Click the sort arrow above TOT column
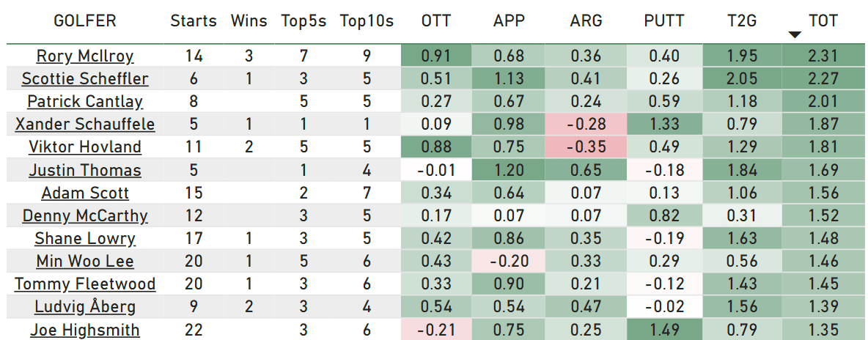Screen dimensions: 868x340 [795, 35]
